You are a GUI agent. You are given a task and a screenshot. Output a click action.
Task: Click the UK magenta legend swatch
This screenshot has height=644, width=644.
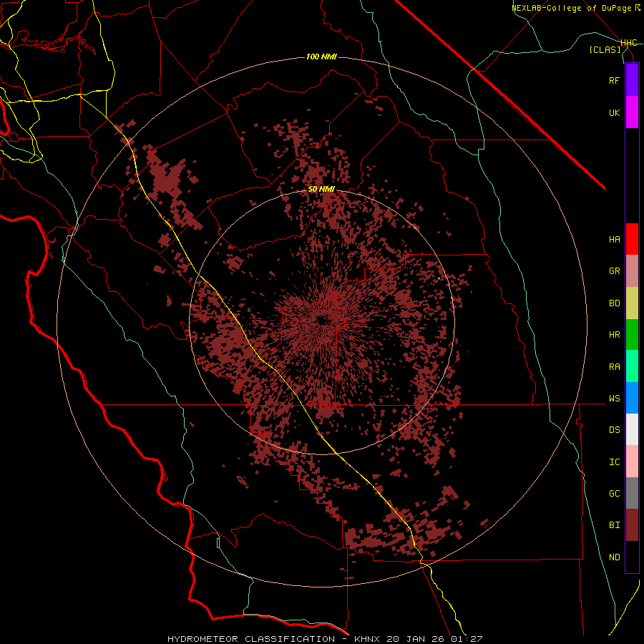click(632, 112)
